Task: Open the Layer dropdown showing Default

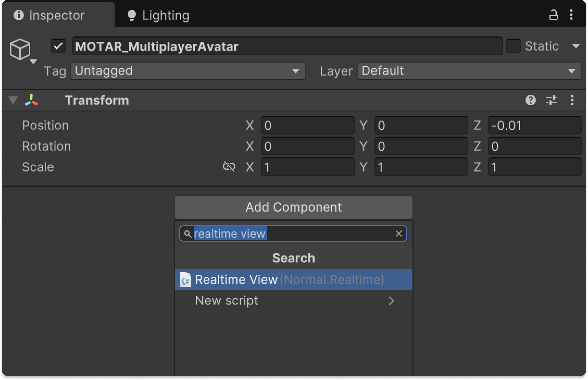Action: (469, 71)
